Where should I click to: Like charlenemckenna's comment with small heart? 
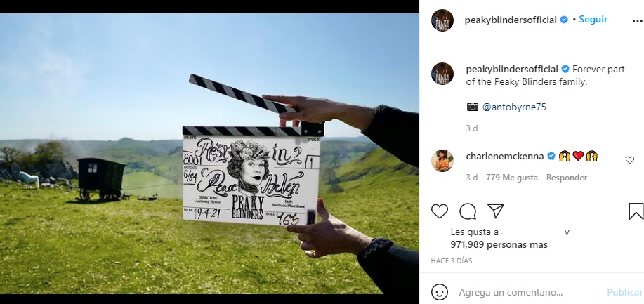tap(630, 160)
